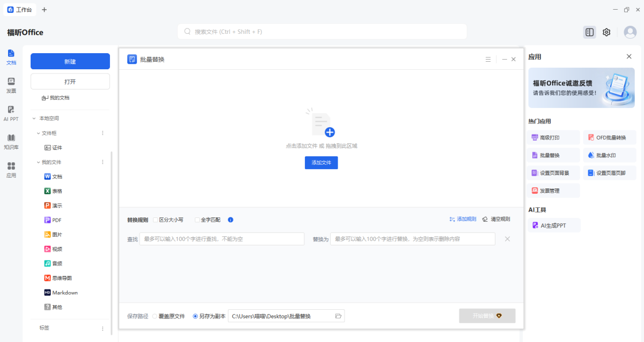Screen dimensions: 644x342
Task: Click the 添加文件 button
Action: click(x=321, y=163)
